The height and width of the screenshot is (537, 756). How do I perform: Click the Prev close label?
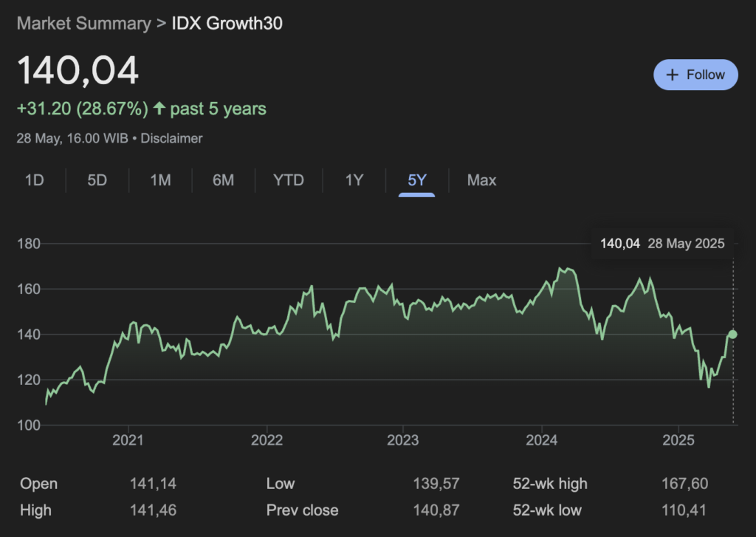[x=302, y=510]
